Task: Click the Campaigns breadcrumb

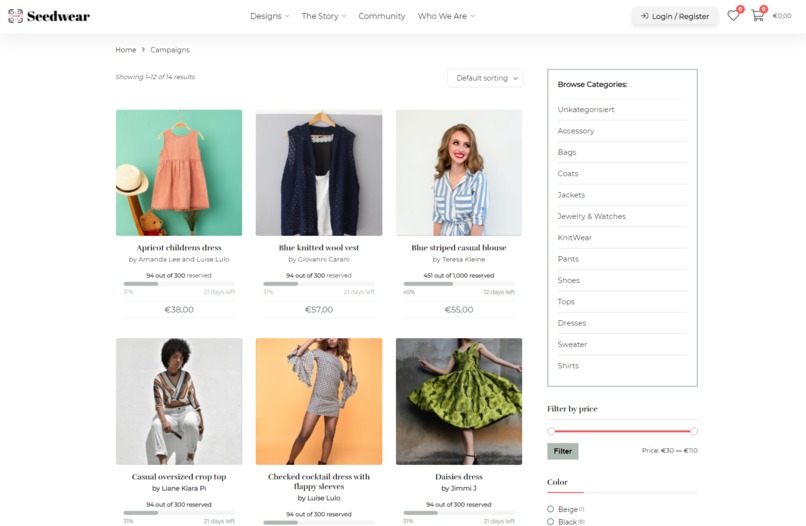Action: 170,50
